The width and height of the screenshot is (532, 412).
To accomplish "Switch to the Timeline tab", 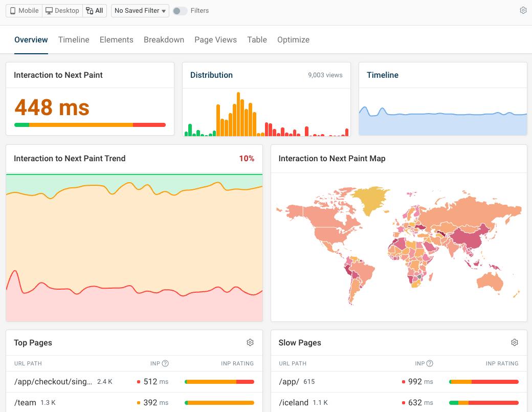I will [x=74, y=39].
